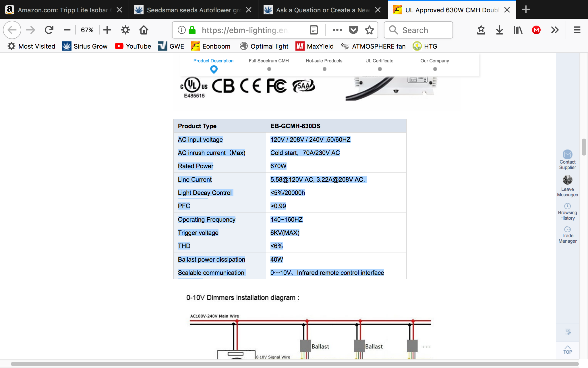Open the Sirius Grow bookmark
The image size is (588, 368).
coord(85,46)
